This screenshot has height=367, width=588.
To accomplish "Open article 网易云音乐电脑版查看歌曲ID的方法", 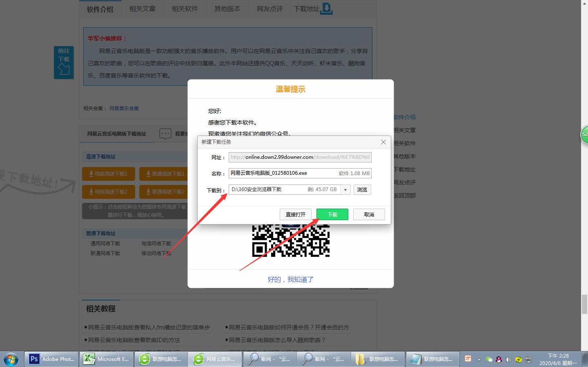I will (134, 340).
